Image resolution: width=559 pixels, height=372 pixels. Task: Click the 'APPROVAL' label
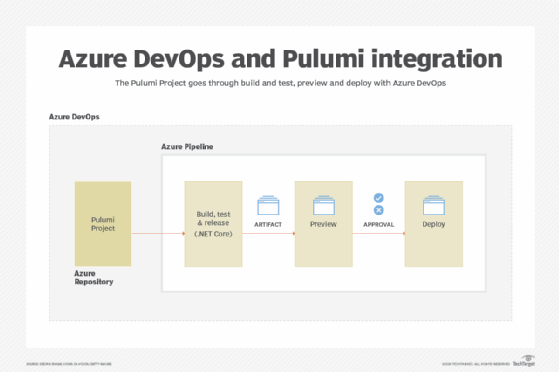tap(379, 225)
